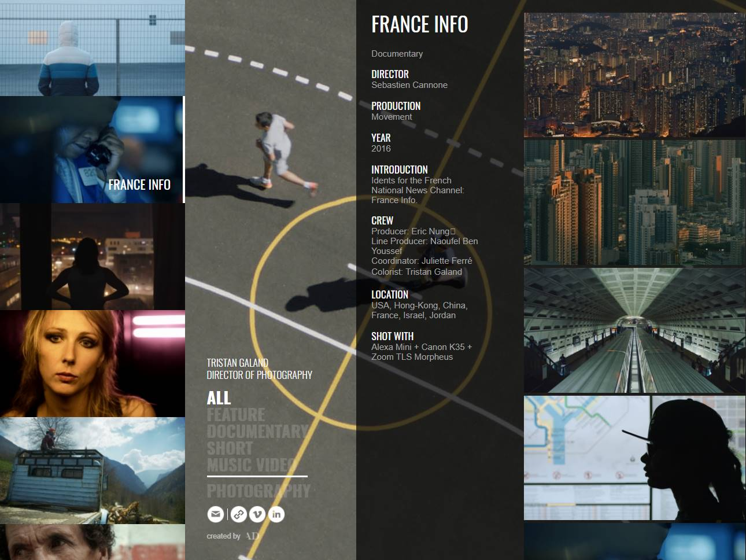Filter projects by SHORT

coord(230,448)
